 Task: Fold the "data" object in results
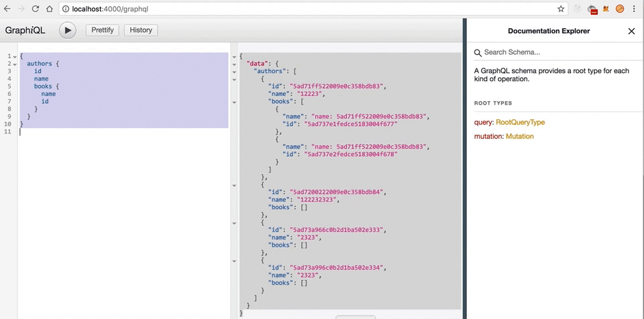[234, 64]
